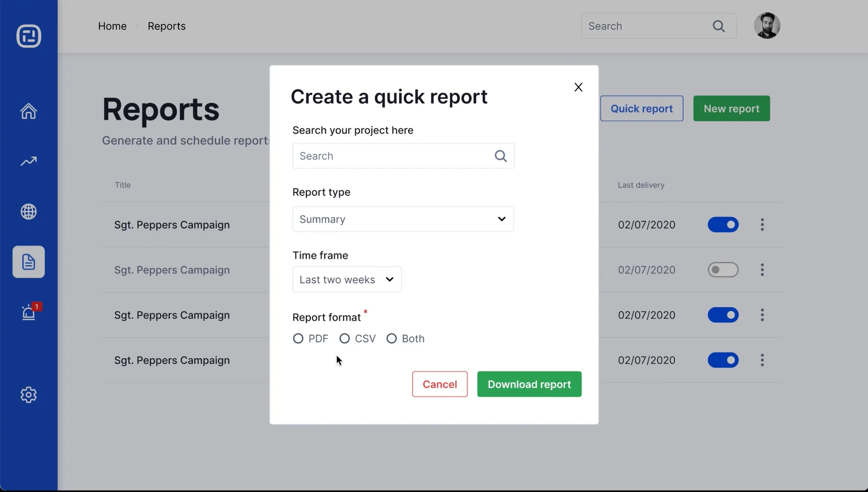This screenshot has width=868, height=492.
Task: Open the Report type Summary dropdown
Action: click(x=403, y=219)
